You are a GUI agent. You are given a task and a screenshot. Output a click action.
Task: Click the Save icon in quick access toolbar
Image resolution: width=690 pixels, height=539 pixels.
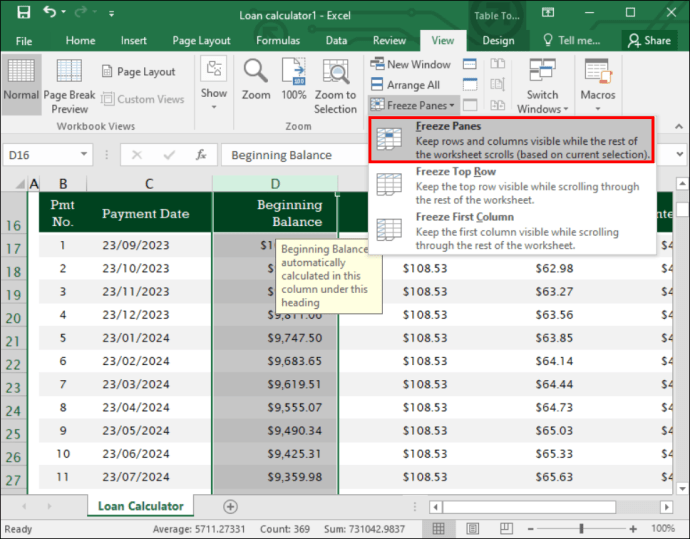(23, 12)
